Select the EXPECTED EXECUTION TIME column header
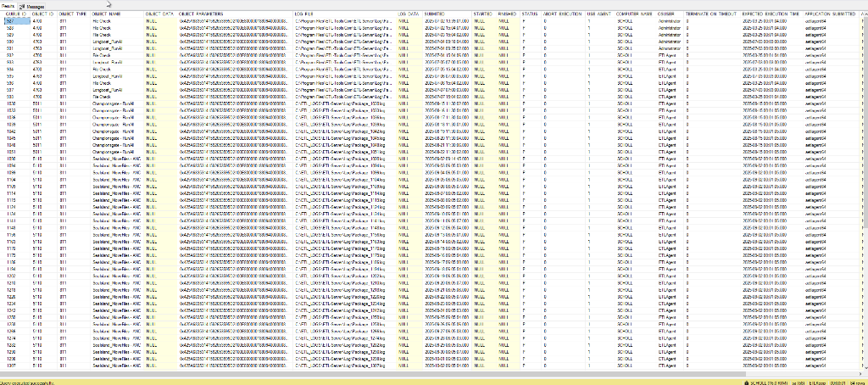The width and height of the screenshot is (868, 385). tap(771, 14)
